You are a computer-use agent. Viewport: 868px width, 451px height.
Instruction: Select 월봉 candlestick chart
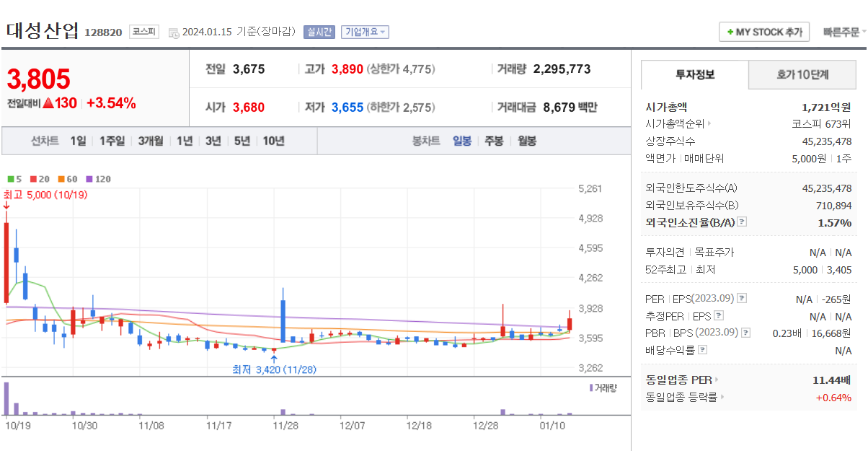pyautogui.click(x=527, y=141)
